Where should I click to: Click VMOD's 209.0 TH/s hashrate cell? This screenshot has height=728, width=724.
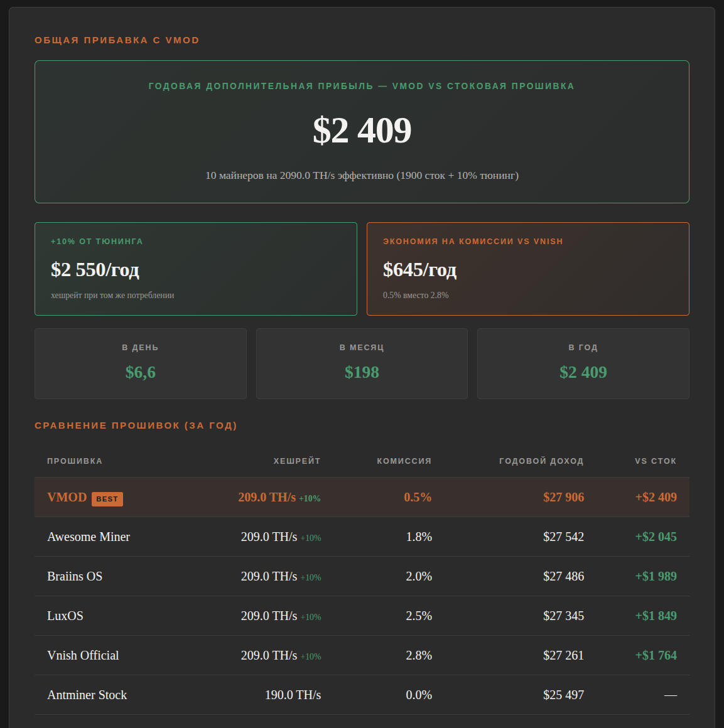pyautogui.click(x=279, y=497)
